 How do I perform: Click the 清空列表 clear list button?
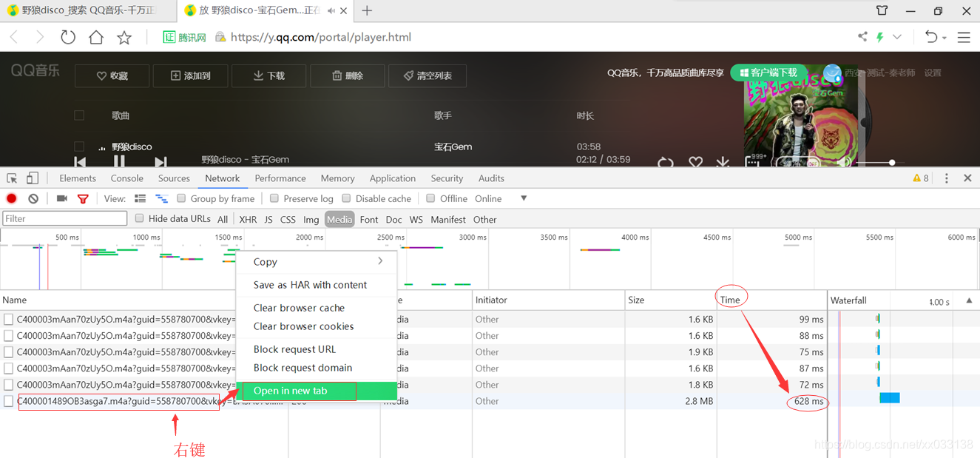pos(428,75)
